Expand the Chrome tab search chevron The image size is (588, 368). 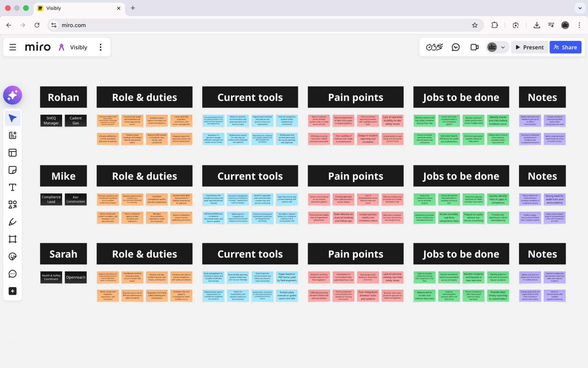coord(580,8)
